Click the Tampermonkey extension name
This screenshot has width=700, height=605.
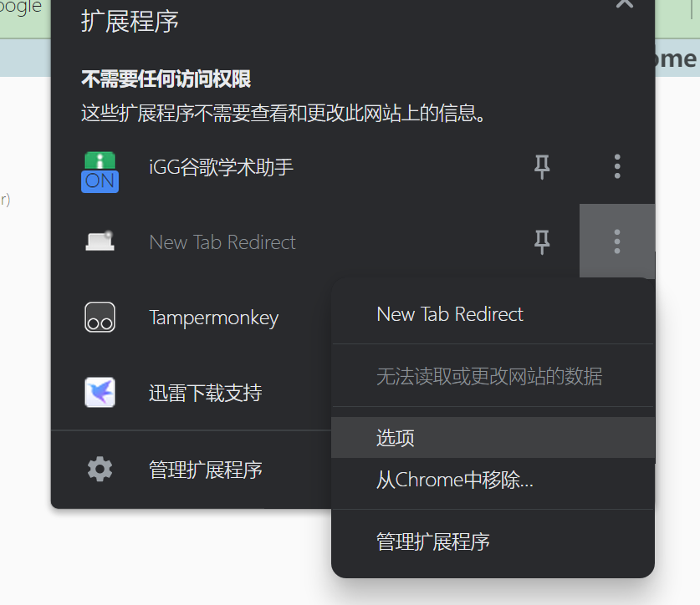click(214, 318)
